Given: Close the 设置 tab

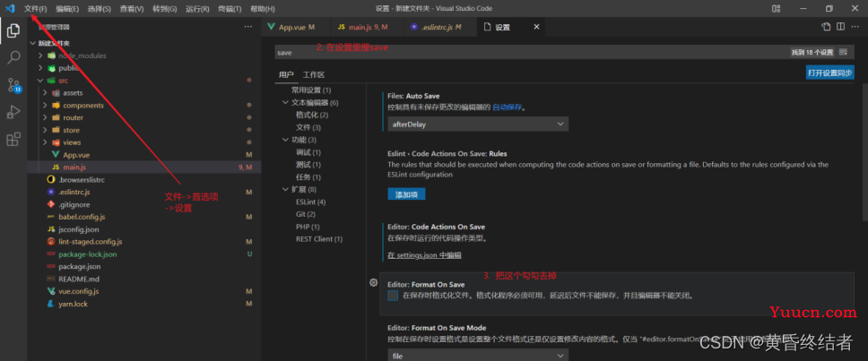Looking at the screenshot, I should pos(536,27).
